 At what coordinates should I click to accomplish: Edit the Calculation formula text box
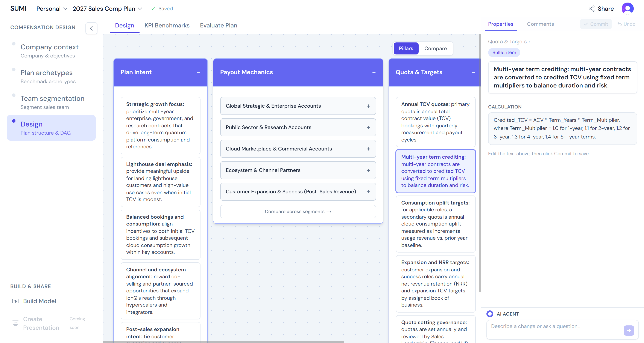562,129
